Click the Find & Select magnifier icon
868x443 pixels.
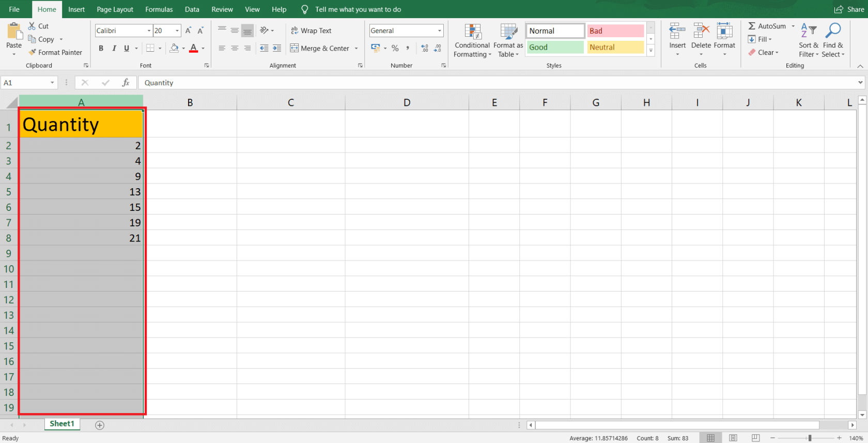pos(832,31)
